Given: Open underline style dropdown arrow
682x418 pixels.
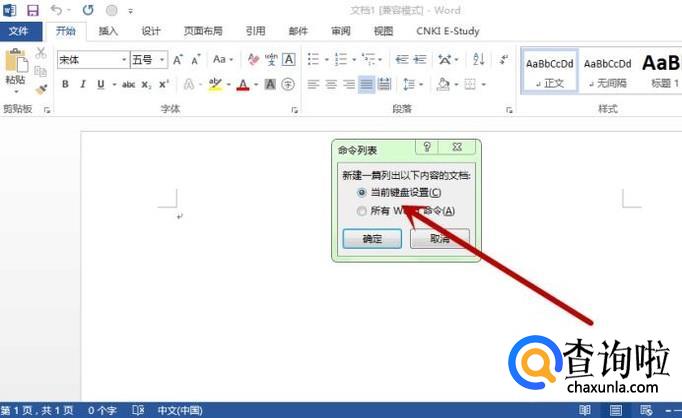Looking at the screenshot, I should point(114,84).
